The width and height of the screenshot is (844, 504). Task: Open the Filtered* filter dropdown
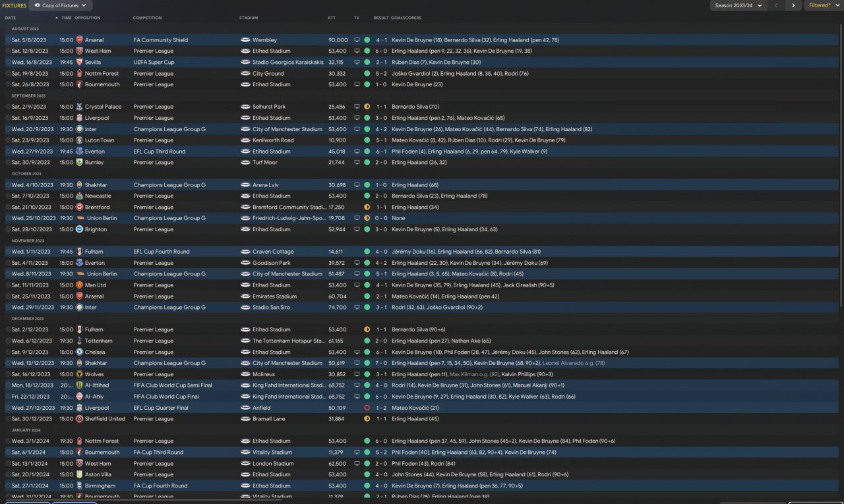coord(823,5)
